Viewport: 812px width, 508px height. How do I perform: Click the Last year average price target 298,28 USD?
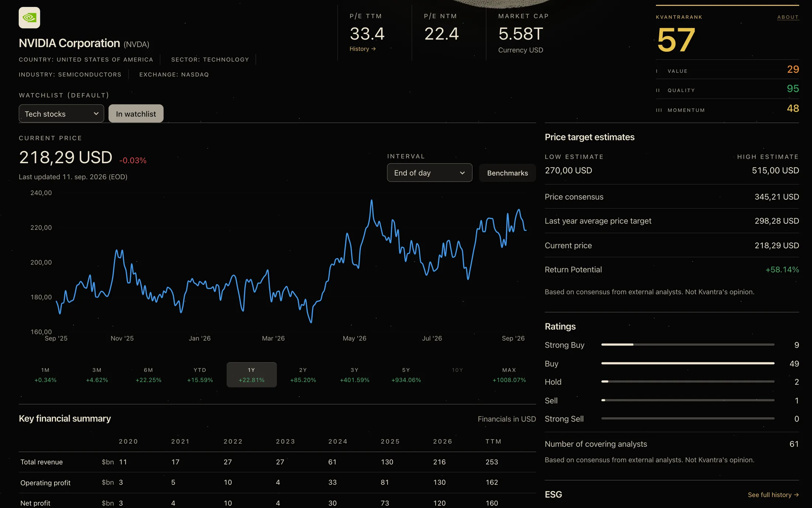point(777,221)
